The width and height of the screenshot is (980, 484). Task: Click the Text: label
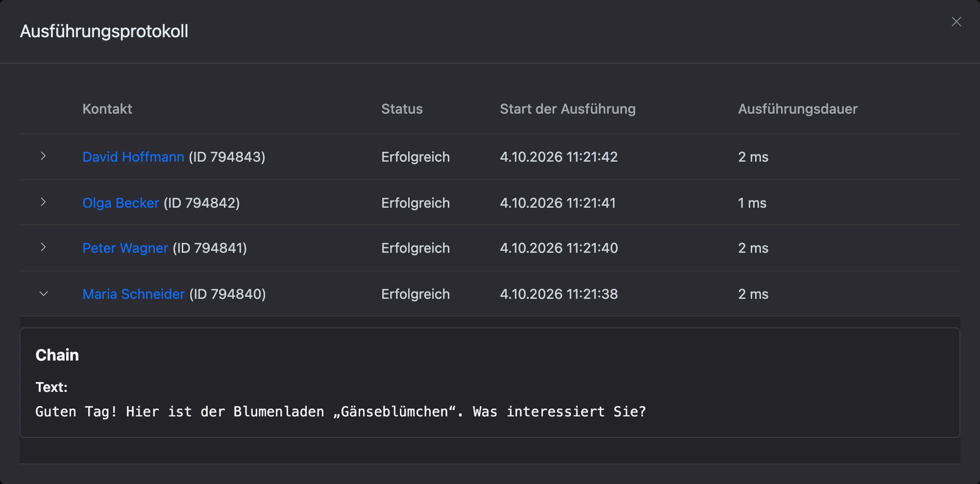[x=51, y=387]
